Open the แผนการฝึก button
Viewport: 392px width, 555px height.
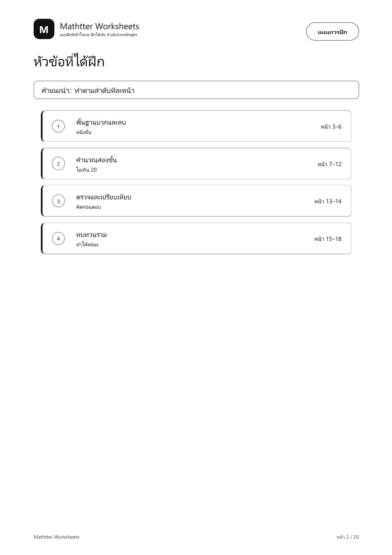coord(332,32)
